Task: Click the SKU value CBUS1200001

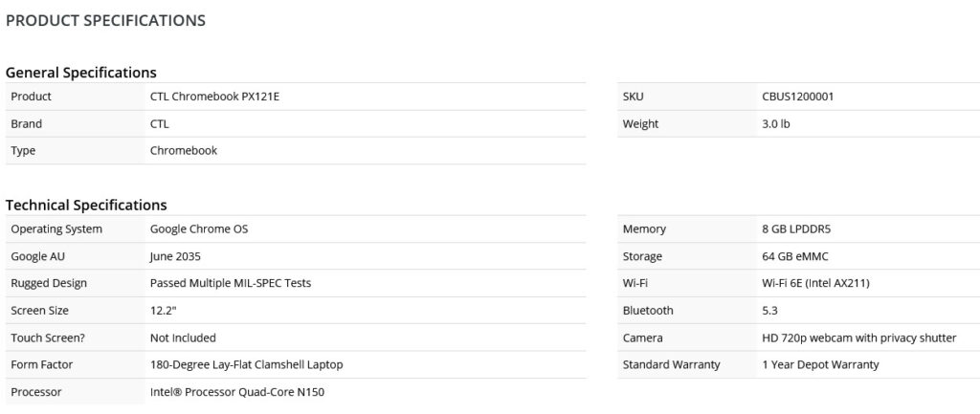Action: [x=797, y=97]
